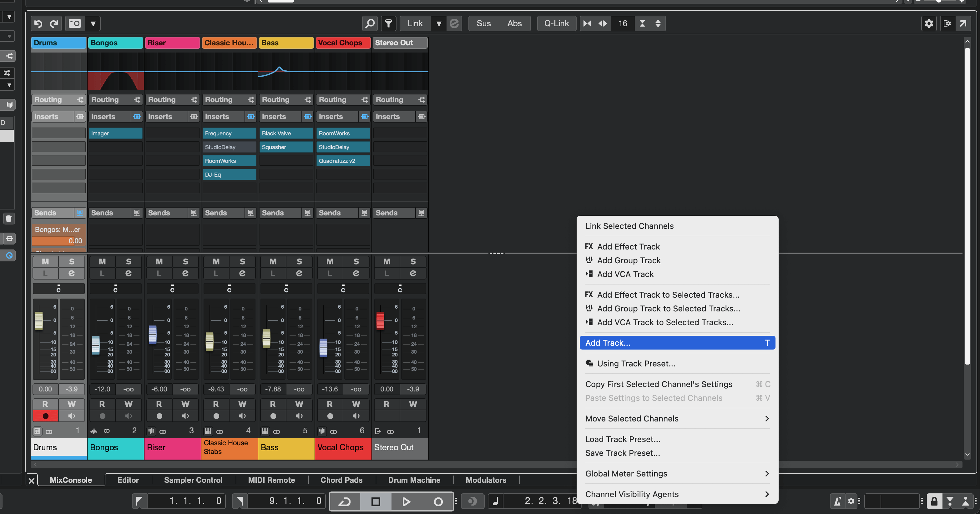980x514 pixels.
Task: Bypass inserts icon on Bass channel
Action: tap(308, 117)
